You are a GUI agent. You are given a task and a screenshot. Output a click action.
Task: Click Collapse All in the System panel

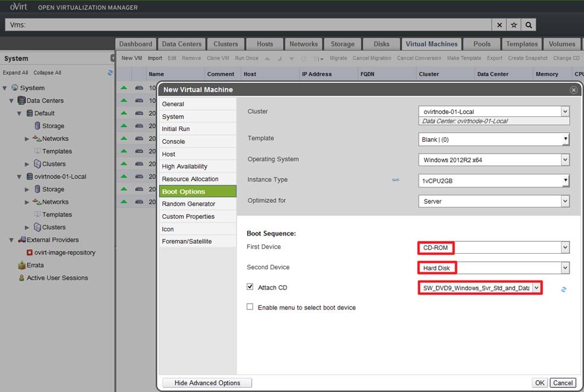tap(47, 73)
